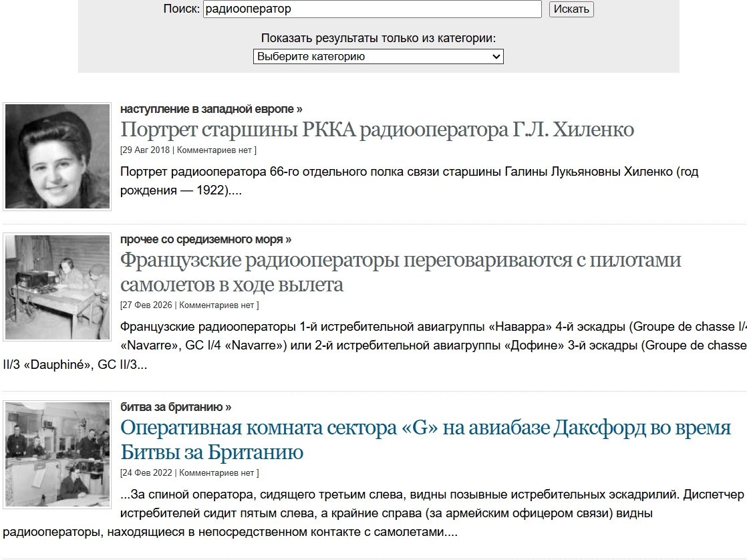Open article "Портрет старшины РККА радиооператора Г.Л. Хиленко"
The width and height of the screenshot is (747, 560).
[377, 130]
